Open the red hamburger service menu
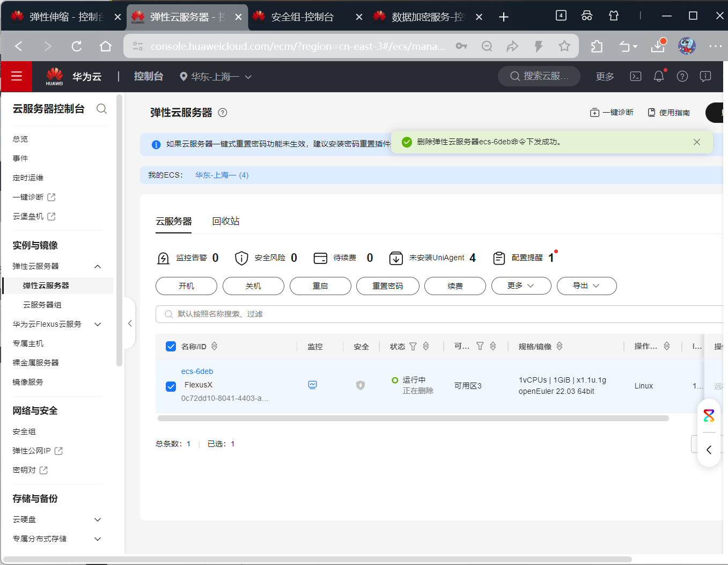Screen dimensions: 728x565 click(x=17, y=76)
